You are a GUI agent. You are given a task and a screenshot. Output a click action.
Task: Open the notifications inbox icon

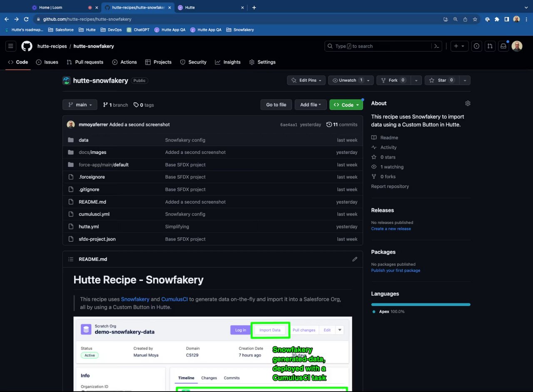point(503,46)
